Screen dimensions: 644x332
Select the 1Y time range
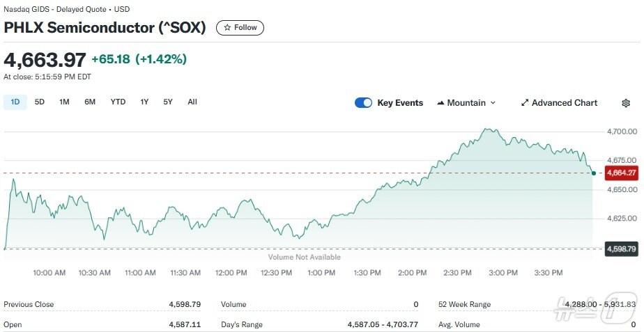click(x=144, y=102)
